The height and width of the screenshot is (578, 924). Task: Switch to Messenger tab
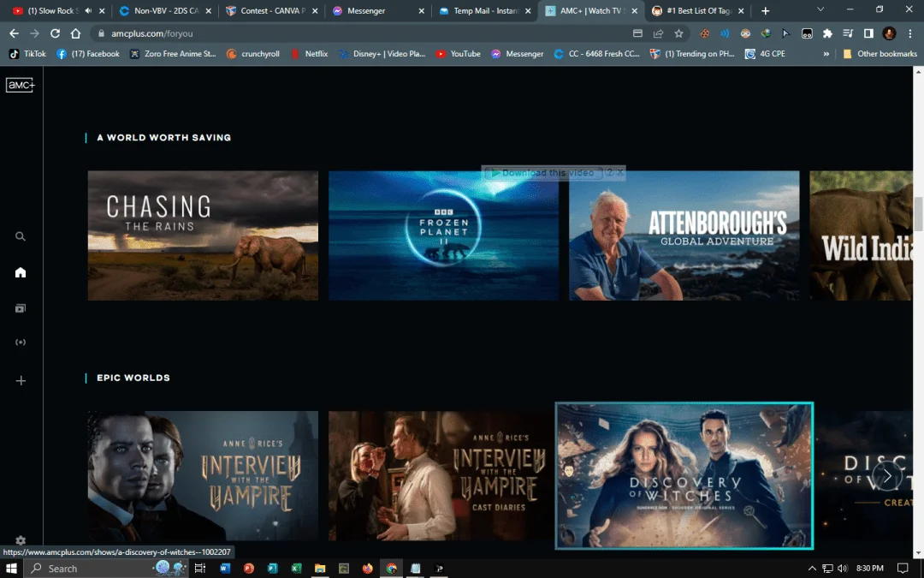coord(377,10)
